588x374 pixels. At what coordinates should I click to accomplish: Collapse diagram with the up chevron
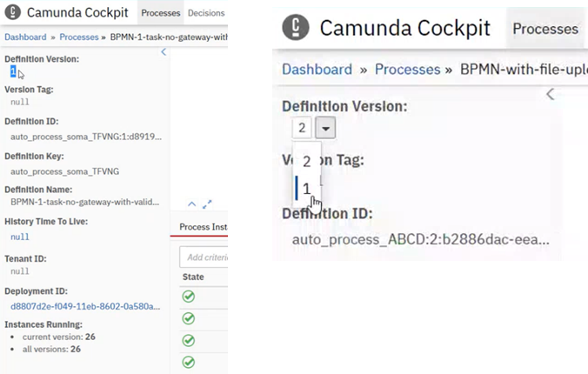(191, 204)
